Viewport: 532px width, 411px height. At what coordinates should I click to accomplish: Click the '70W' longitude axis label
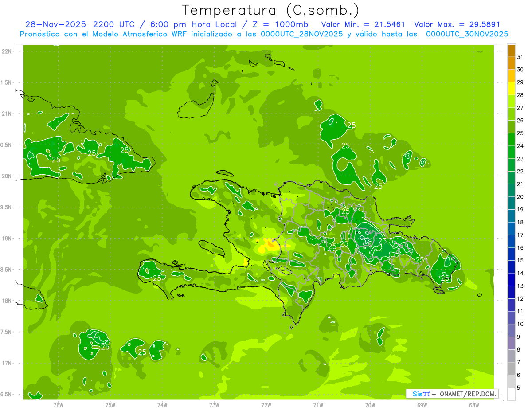pos(370,405)
